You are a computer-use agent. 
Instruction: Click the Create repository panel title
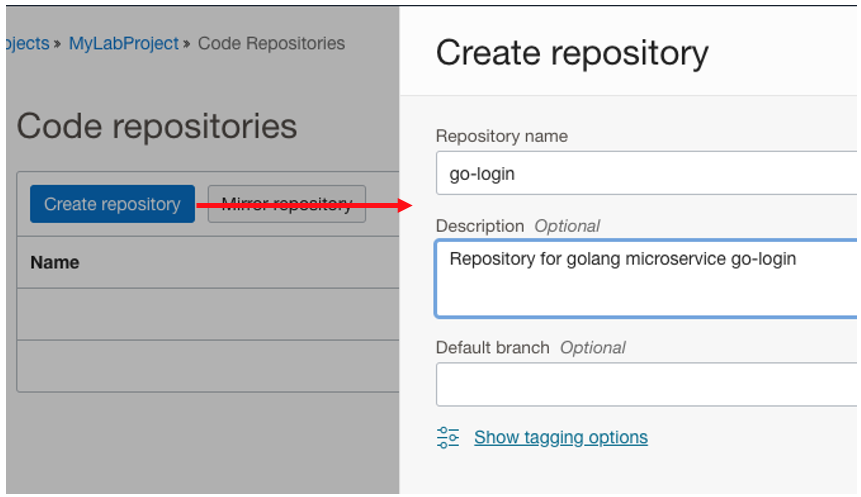coord(572,53)
